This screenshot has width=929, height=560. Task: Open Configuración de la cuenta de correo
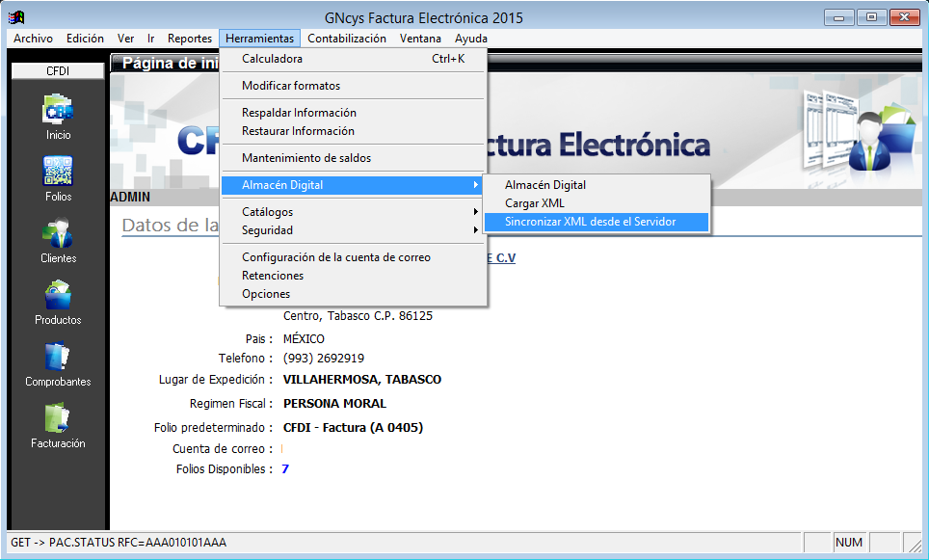[353, 257]
